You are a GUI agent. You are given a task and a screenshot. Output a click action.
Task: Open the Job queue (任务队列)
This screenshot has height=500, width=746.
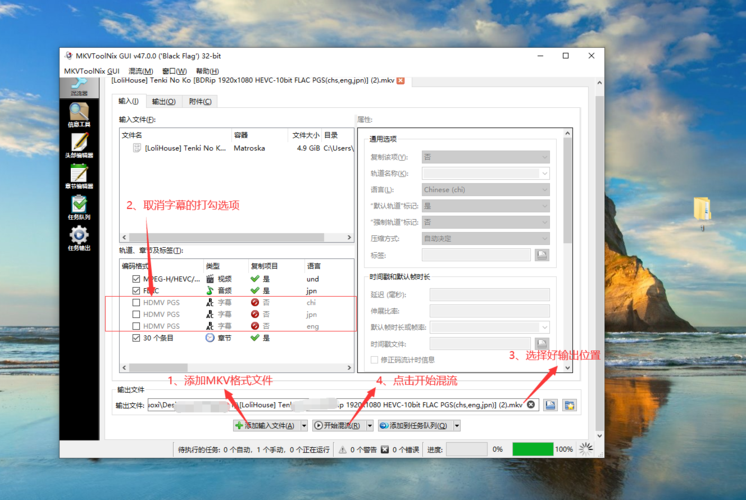(x=79, y=207)
